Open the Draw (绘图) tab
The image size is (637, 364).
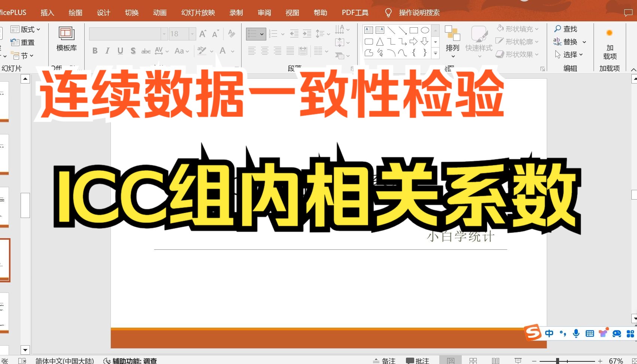75,13
